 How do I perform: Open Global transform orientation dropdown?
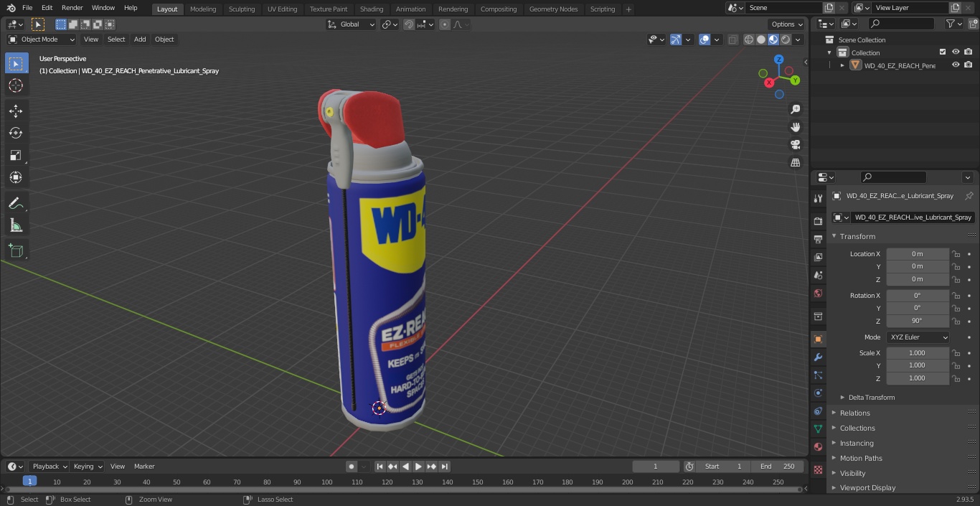[352, 24]
